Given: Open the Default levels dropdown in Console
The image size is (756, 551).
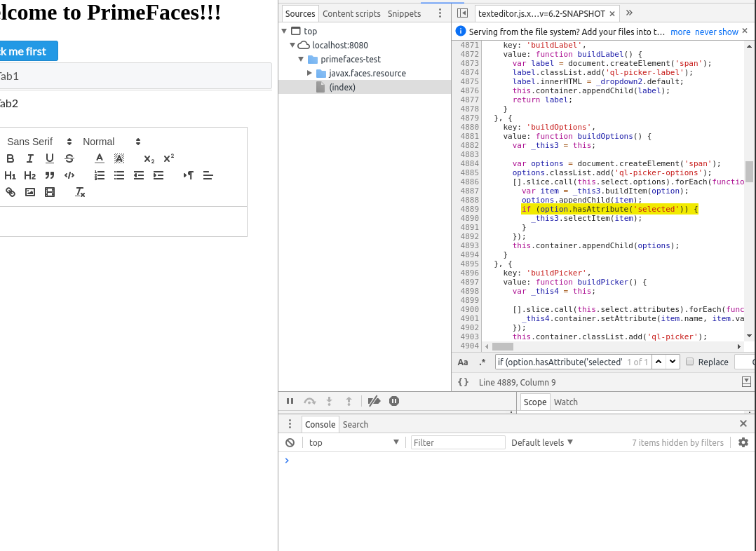Looking at the screenshot, I should [542, 442].
